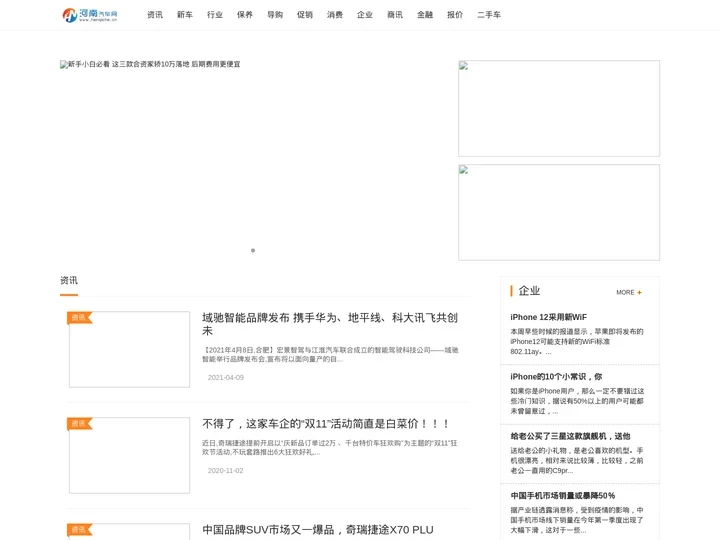Go to the 行业 section

pyautogui.click(x=215, y=15)
